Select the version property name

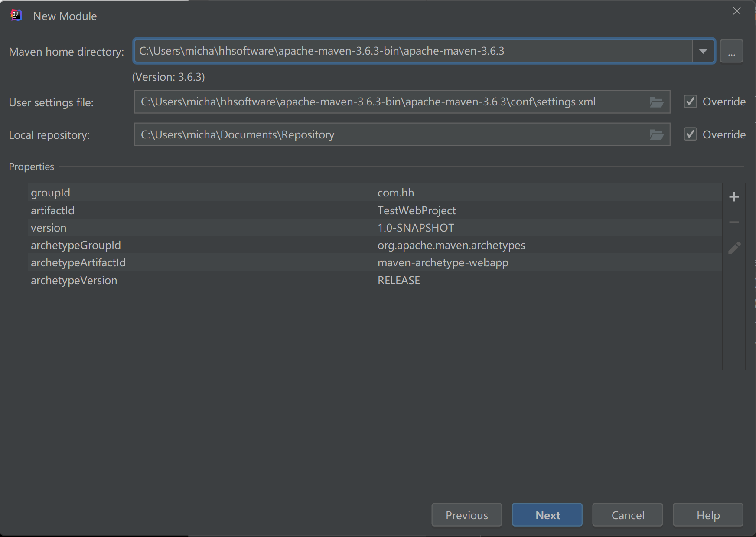pyautogui.click(x=49, y=228)
